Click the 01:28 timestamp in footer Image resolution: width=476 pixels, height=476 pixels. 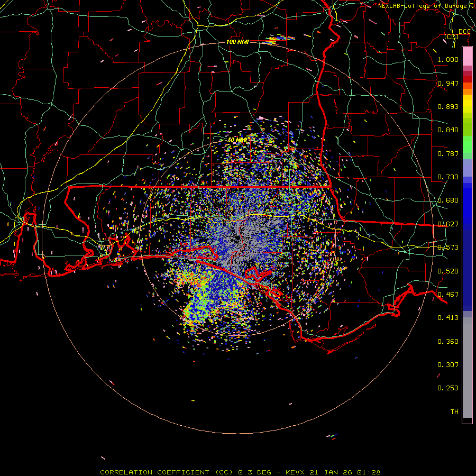point(369,472)
